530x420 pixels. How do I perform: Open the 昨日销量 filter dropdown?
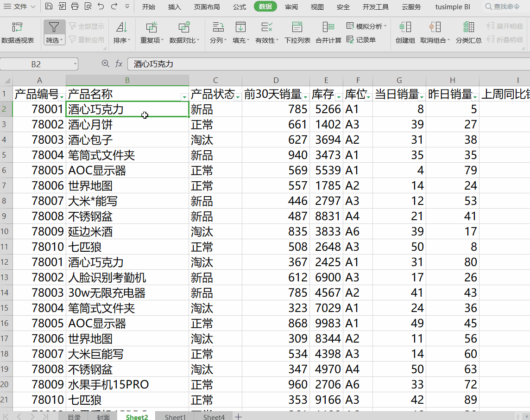(x=475, y=97)
